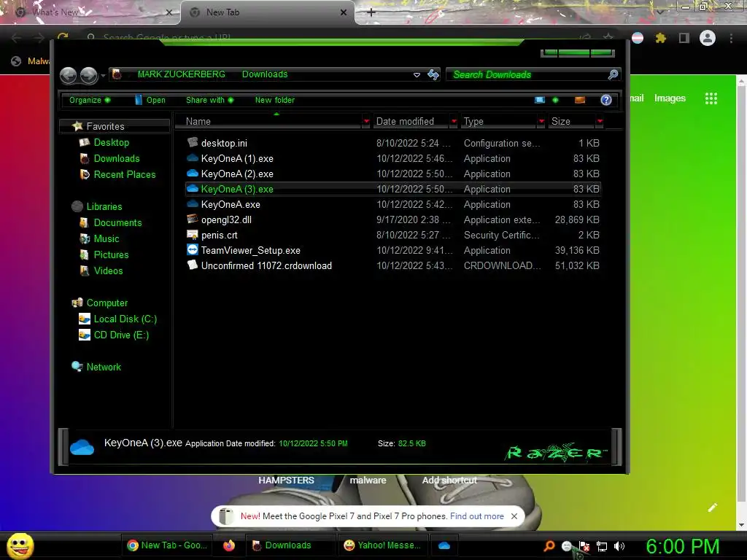Switch to New Tab - Google Chrome taskbar button
Screen dimensions: 747x560
167,545
